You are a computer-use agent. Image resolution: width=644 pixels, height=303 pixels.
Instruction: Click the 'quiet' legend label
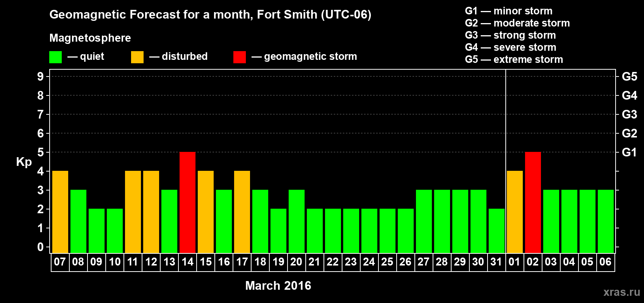tap(92, 57)
